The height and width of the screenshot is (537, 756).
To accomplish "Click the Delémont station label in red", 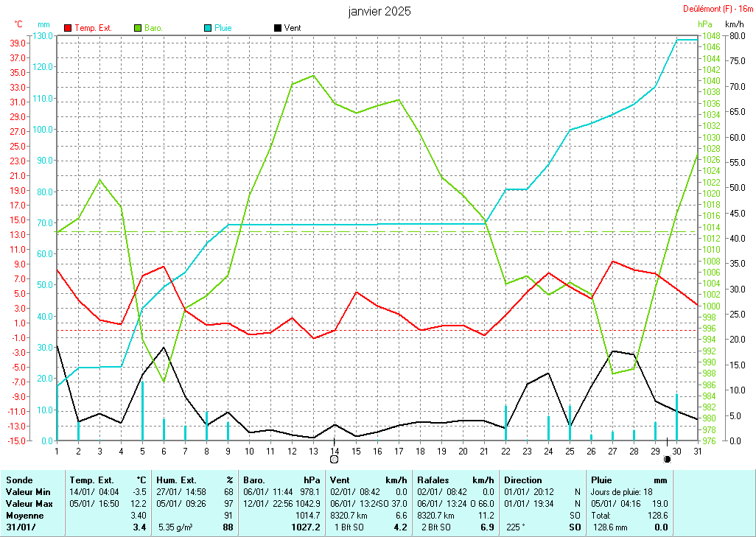I will tap(716, 9).
